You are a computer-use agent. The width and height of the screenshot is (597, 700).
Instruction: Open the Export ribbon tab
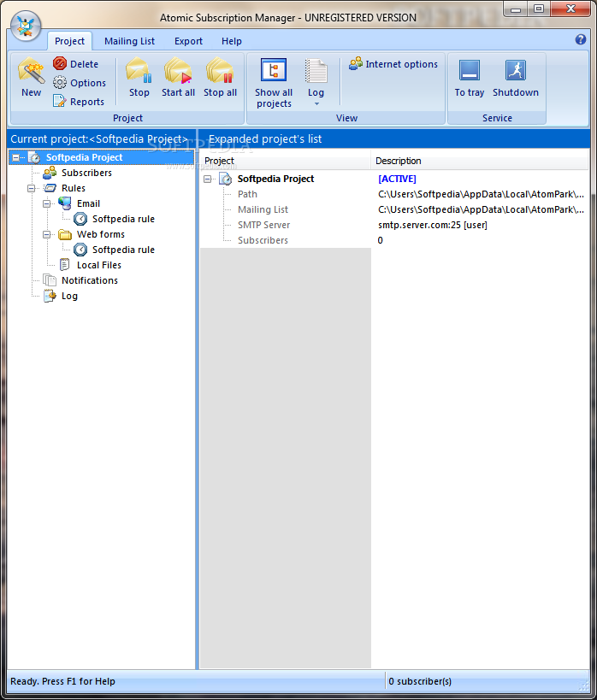(188, 41)
